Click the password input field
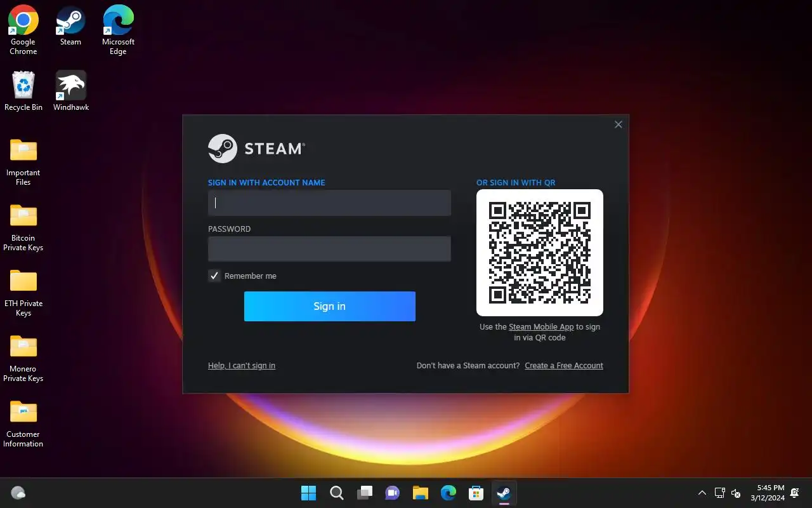Screen dimensions: 812x508 pos(329,249)
